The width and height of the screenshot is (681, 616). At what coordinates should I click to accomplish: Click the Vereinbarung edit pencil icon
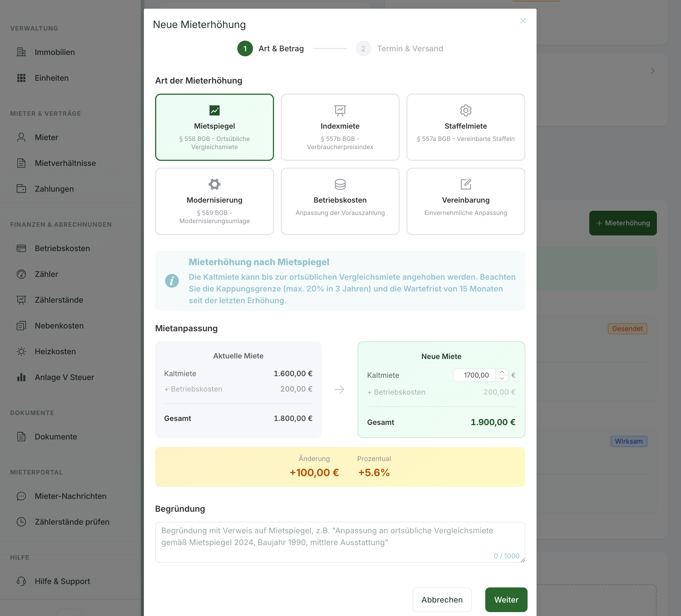[x=466, y=184]
